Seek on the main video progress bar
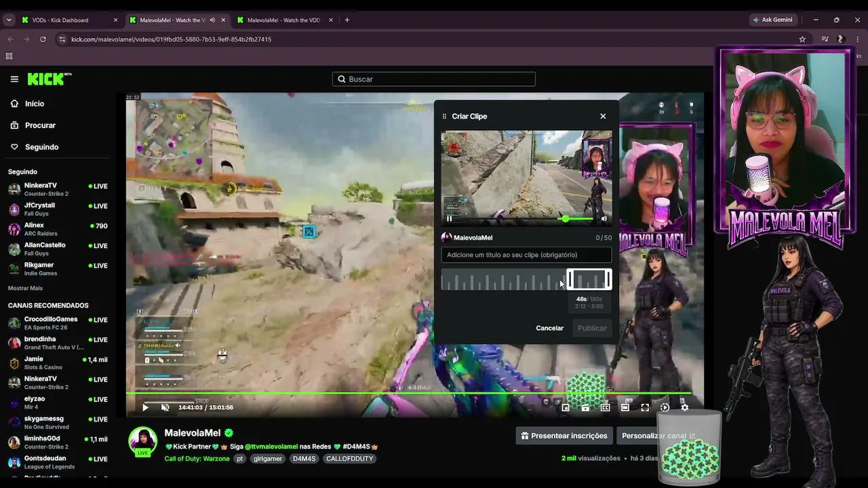This screenshot has height=488, width=868. [x=408, y=393]
